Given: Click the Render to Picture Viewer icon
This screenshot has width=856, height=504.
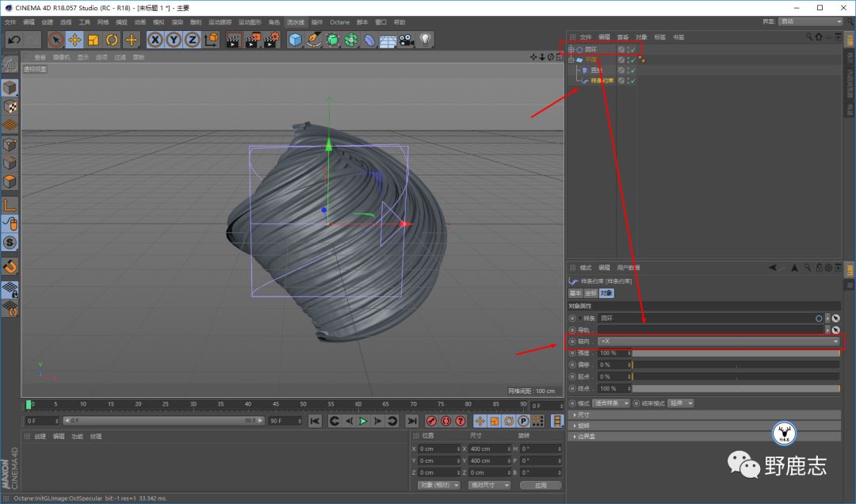Looking at the screenshot, I should click(x=253, y=40).
